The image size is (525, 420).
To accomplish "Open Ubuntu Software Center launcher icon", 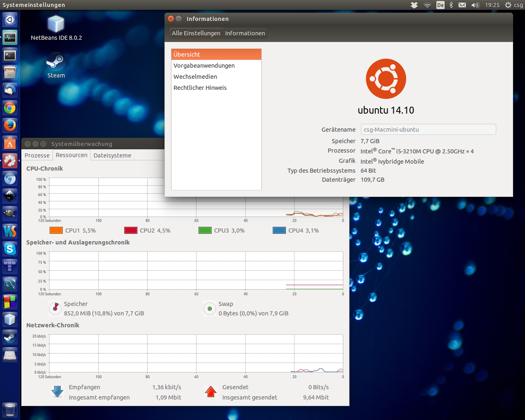I will pyautogui.click(x=10, y=143).
